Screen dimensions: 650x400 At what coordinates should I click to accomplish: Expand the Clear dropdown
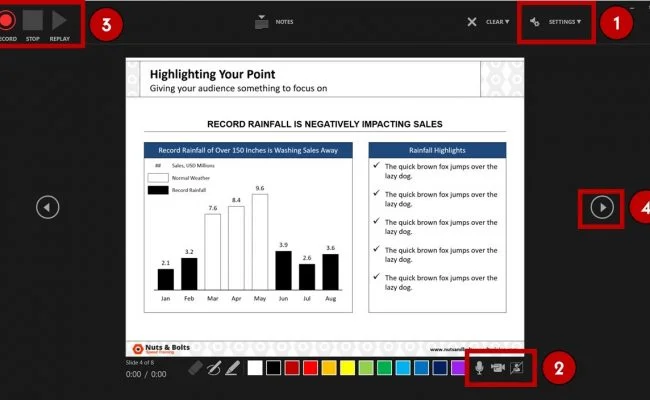497,22
